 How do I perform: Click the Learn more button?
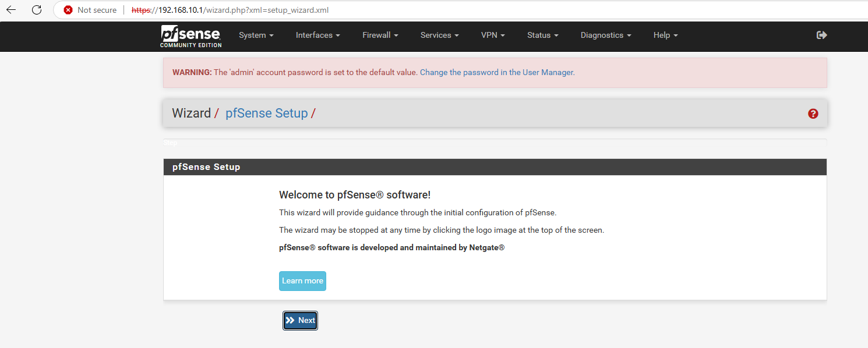pos(302,281)
